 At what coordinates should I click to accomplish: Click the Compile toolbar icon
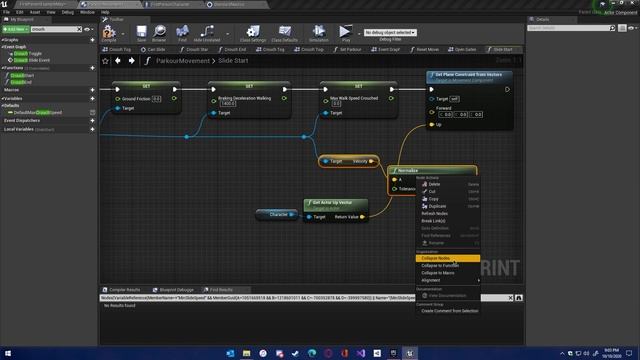pos(109,33)
